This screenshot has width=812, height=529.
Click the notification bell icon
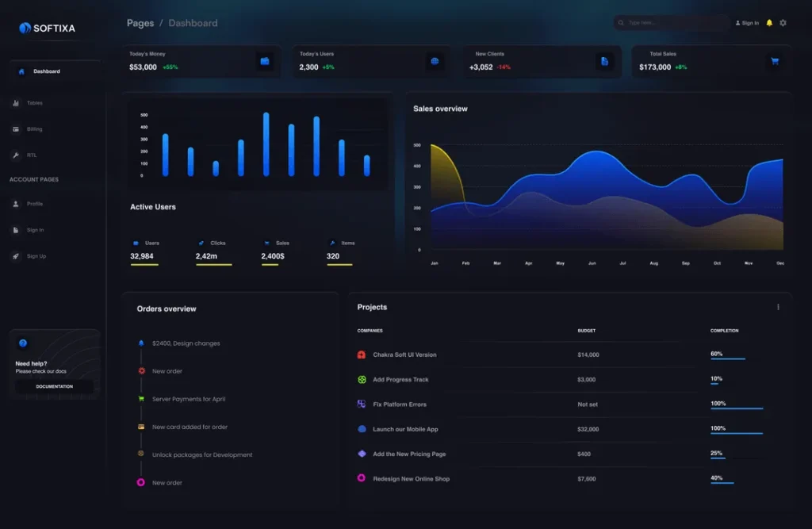769,23
